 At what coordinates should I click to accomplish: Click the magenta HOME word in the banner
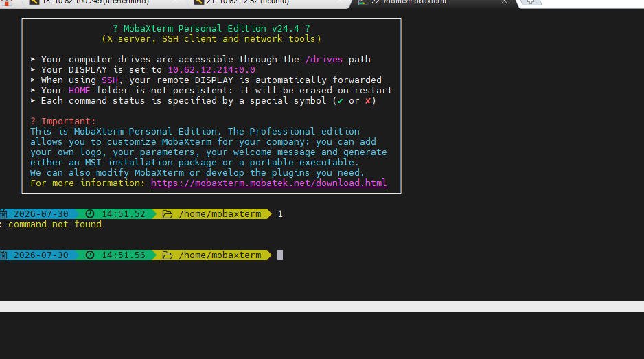coord(79,91)
